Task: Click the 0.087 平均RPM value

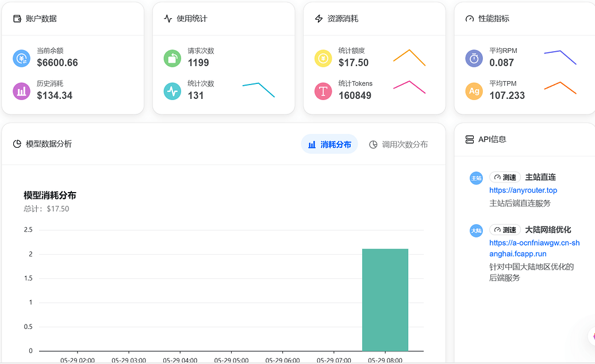Action: pos(502,63)
